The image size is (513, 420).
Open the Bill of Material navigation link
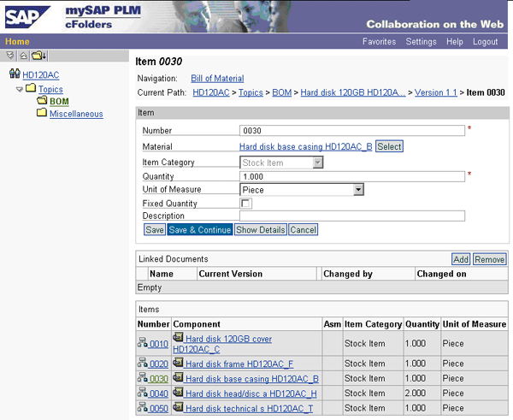[x=217, y=78]
